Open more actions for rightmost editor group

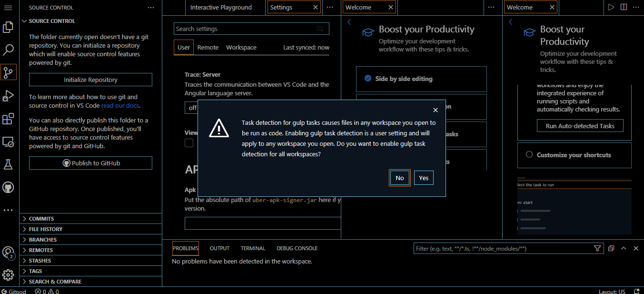coord(636,7)
